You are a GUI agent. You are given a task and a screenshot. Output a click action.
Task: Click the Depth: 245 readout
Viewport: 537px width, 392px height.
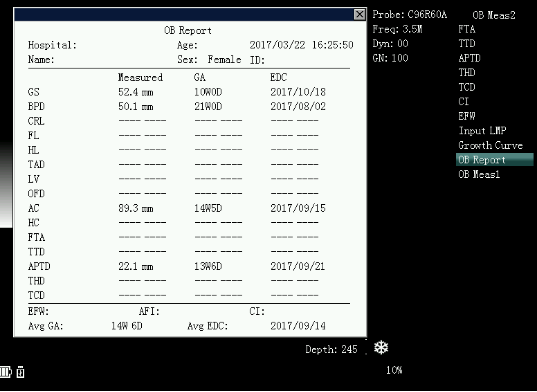point(331,349)
